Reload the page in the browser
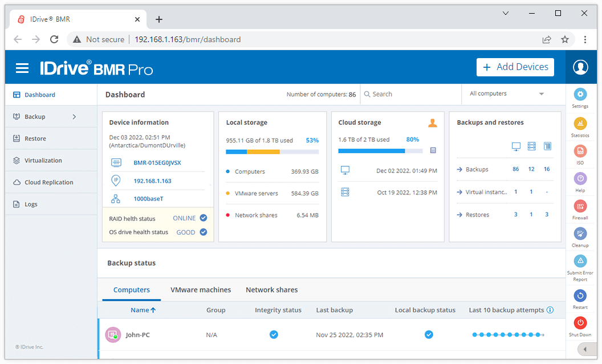Image resolution: width=602 pixels, height=364 pixels. click(54, 39)
